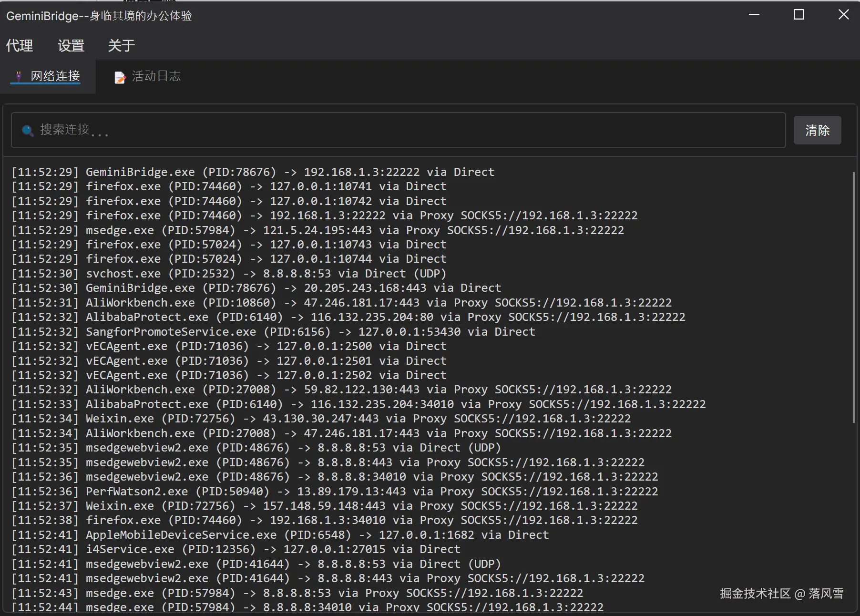Minimize the GeminiBridge window

click(x=754, y=15)
